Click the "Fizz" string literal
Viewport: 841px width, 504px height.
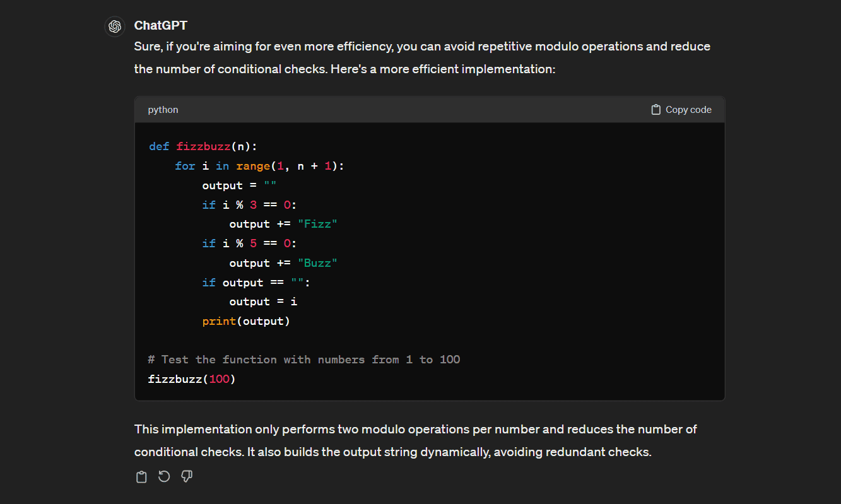pos(317,225)
